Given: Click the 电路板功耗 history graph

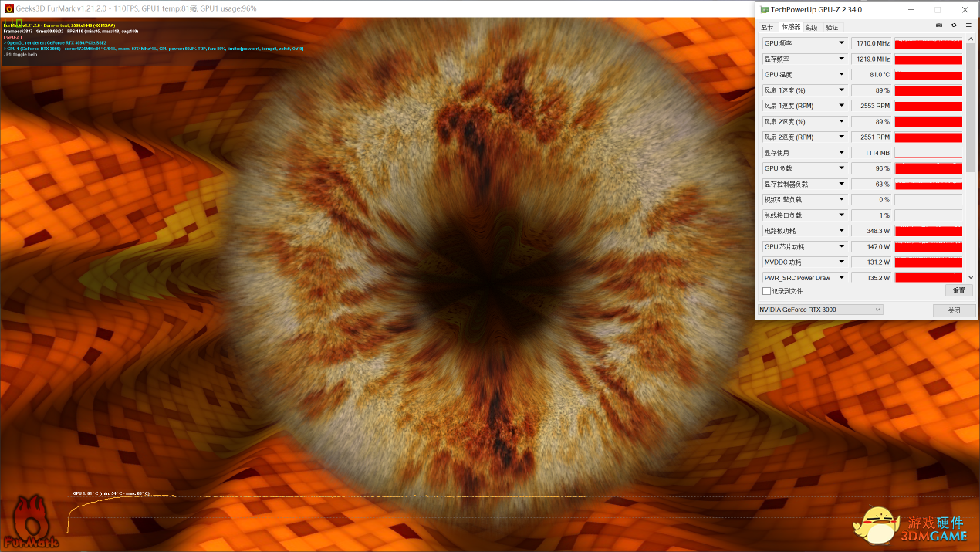Looking at the screenshot, I should 928,231.
